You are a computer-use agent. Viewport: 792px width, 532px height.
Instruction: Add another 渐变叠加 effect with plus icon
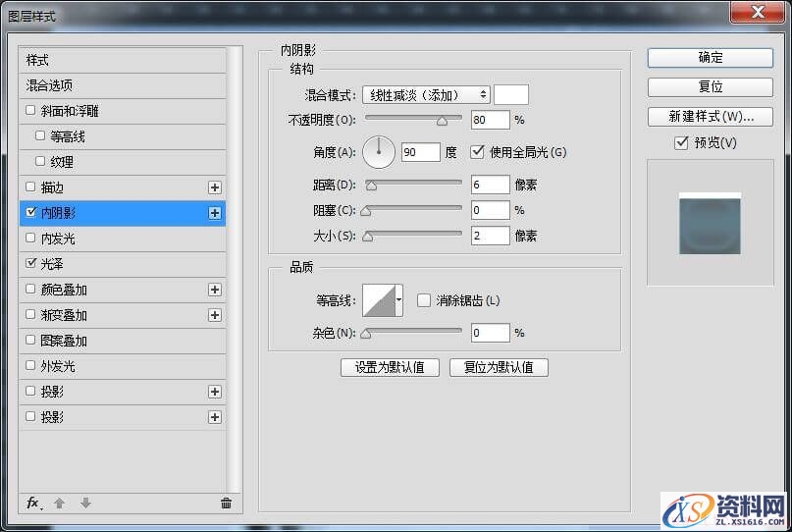[215, 315]
